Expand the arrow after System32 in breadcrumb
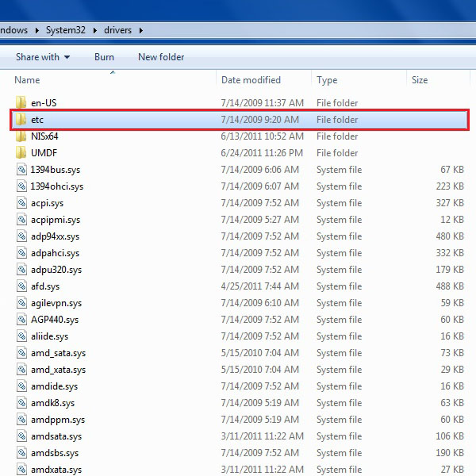The width and height of the screenshot is (476, 476). (95, 30)
